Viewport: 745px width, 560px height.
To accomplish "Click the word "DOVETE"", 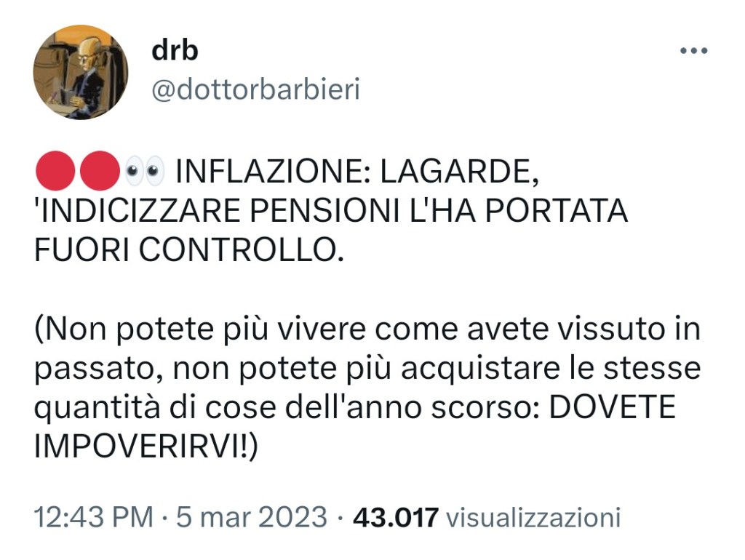I will coord(613,407).
